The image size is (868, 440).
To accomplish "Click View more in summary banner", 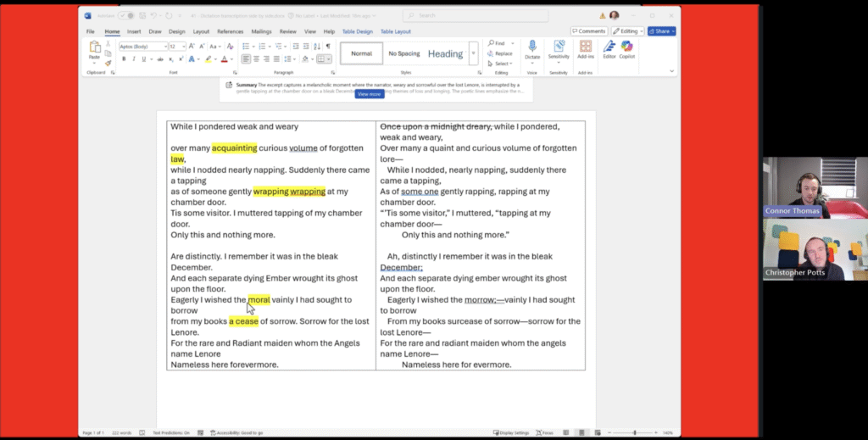I will [x=370, y=94].
